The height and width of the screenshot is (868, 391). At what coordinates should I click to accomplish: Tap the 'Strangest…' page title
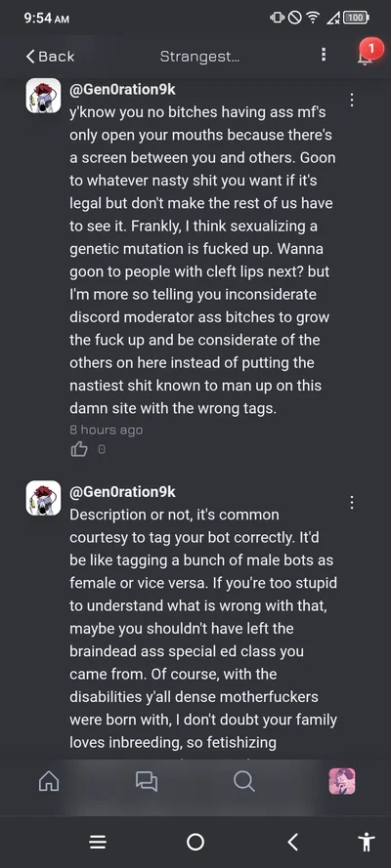click(200, 56)
